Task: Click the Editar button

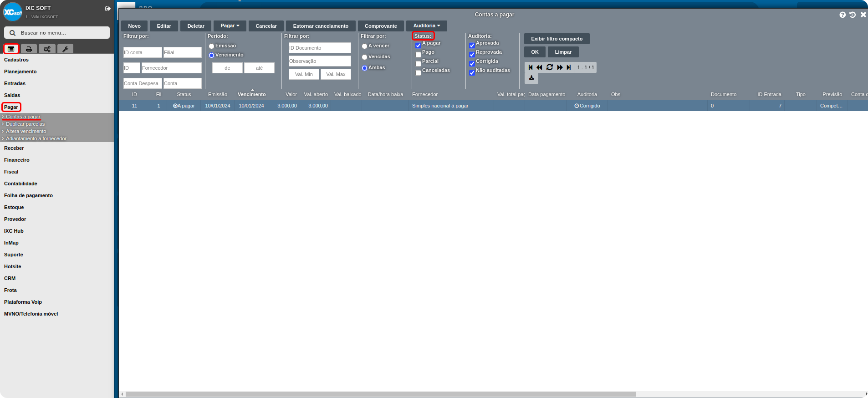Action: (164, 26)
